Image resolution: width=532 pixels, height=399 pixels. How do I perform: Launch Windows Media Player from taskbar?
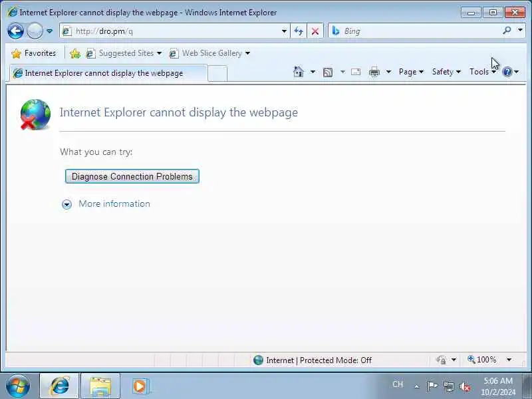tap(140, 386)
